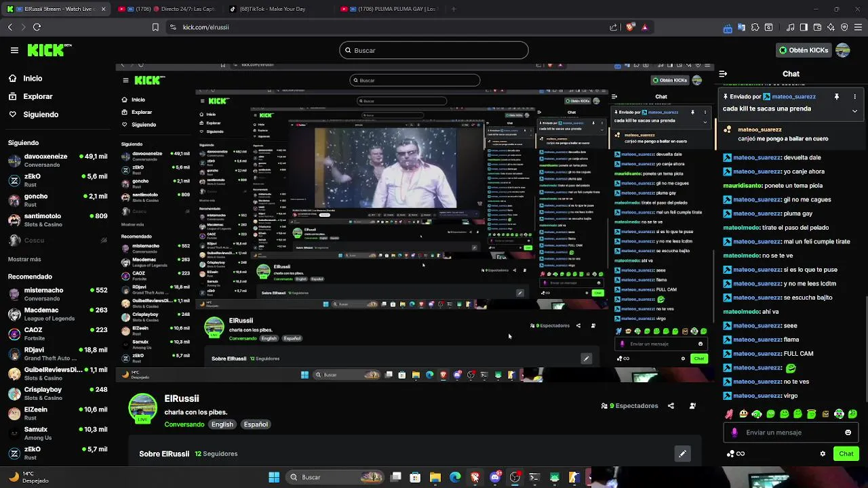
Task: Open the Kick hamburger menu
Action: pyautogui.click(x=14, y=50)
